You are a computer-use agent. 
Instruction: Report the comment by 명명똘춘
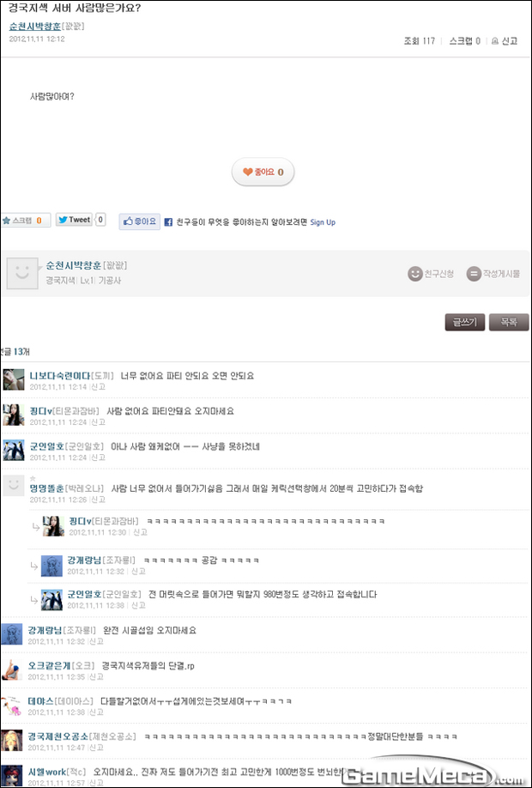(x=99, y=500)
